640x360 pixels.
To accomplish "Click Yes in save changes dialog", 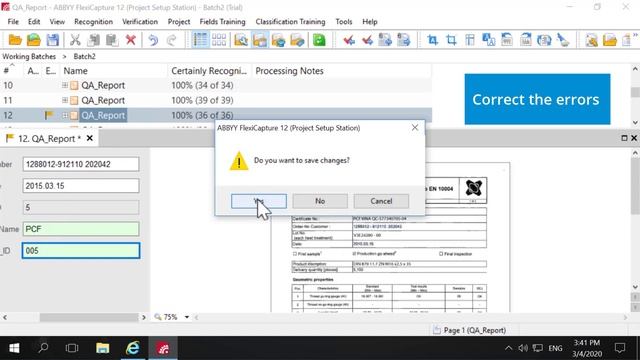I will pyautogui.click(x=259, y=201).
